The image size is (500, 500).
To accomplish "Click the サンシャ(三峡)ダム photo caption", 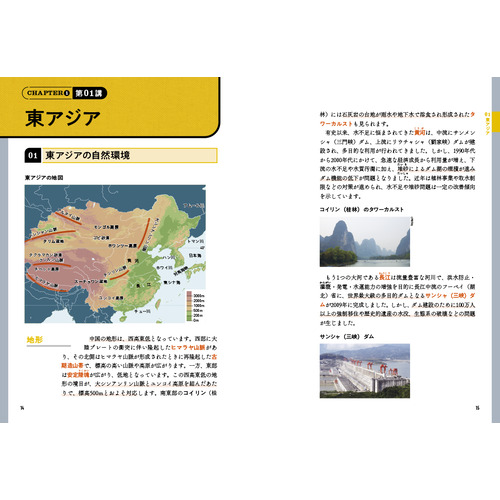I will pos(347,337).
